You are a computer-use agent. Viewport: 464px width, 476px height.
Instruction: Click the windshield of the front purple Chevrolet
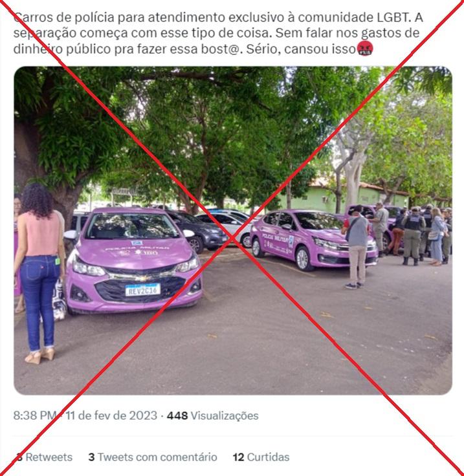(131, 226)
